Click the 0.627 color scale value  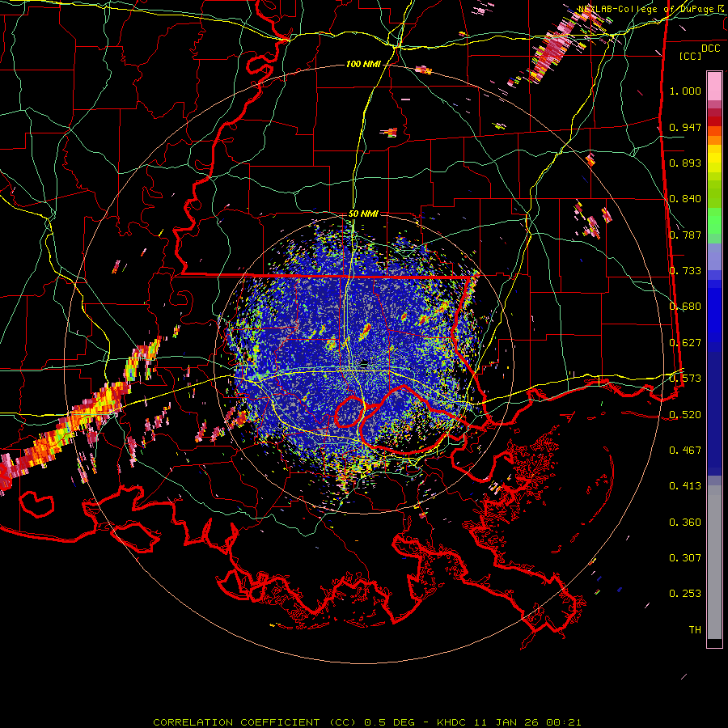tap(685, 343)
